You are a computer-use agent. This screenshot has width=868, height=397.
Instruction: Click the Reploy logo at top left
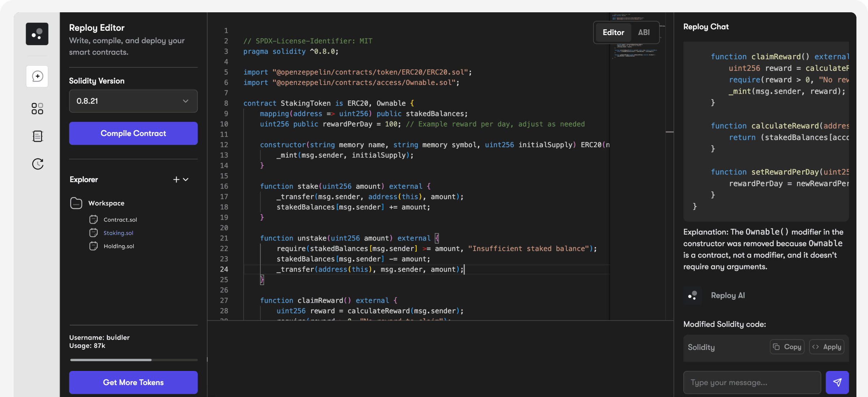[x=37, y=34]
